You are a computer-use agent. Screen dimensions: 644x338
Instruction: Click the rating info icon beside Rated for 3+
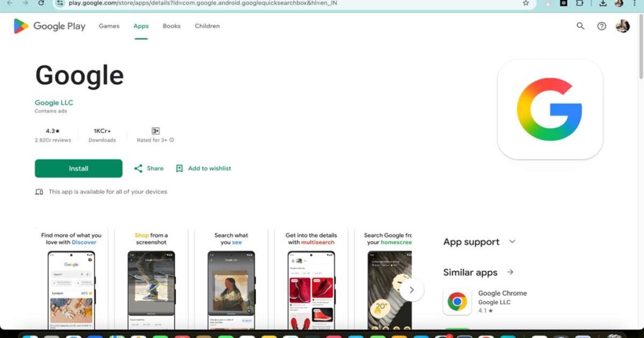172,140
